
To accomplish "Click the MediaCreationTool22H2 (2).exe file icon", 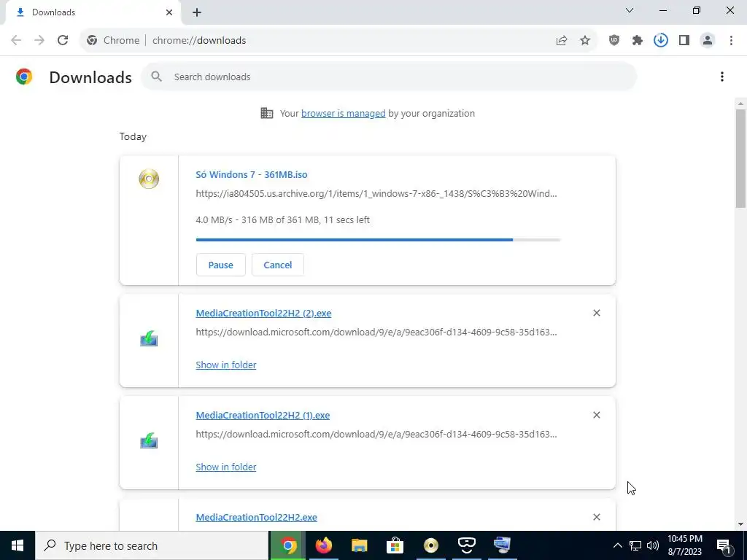I will (x=149, y=338).
